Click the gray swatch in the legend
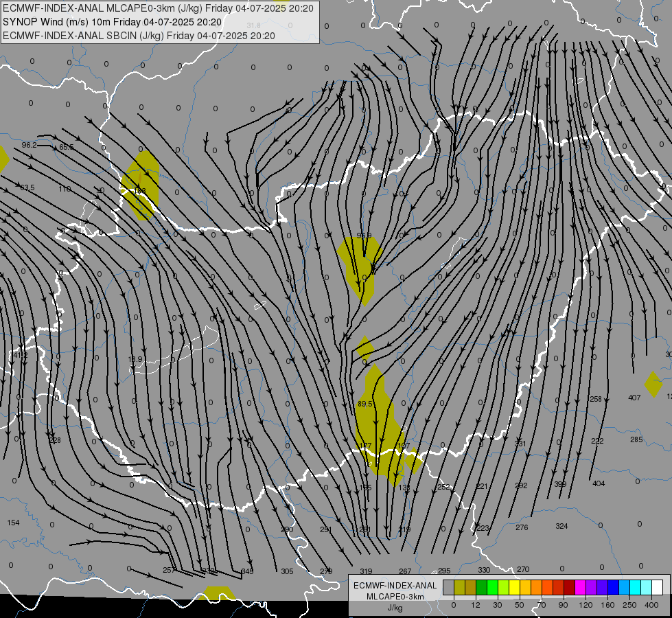This screenshot has height=618, width=672. pyautogui.click(x=448, y=587)
